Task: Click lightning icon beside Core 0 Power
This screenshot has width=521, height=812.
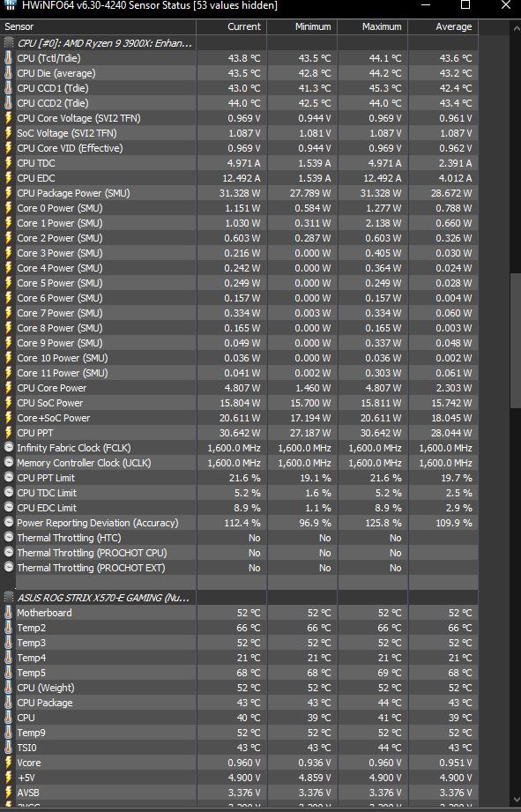Action: 8,208
